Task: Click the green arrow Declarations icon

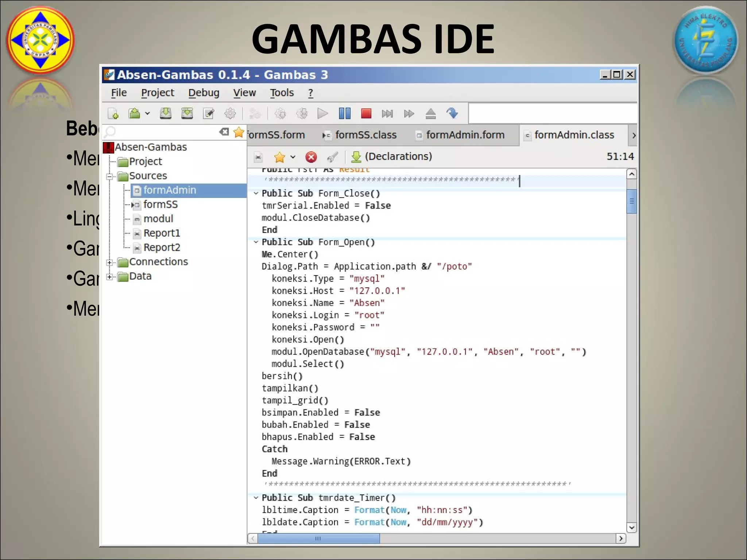Action: (356, 157)
